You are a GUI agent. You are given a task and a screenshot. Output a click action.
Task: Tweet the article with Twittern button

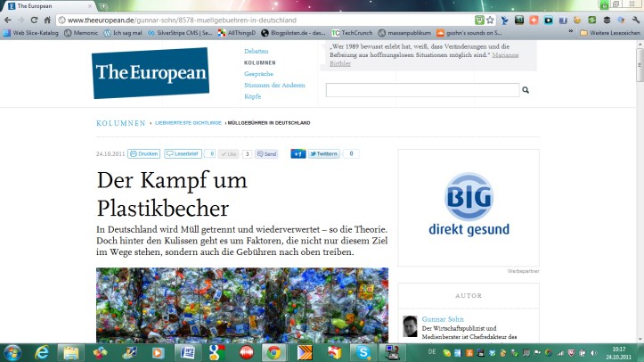324,153
